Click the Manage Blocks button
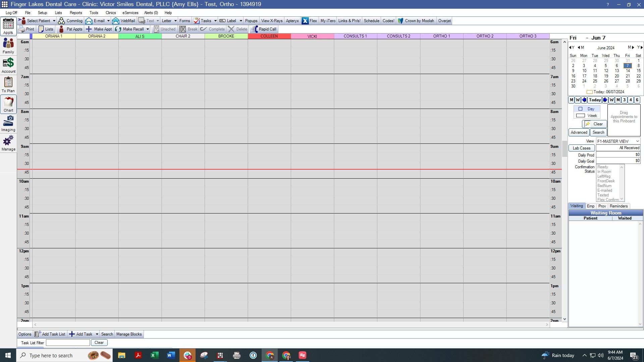 pyautogui.click(x=129, y=334)
